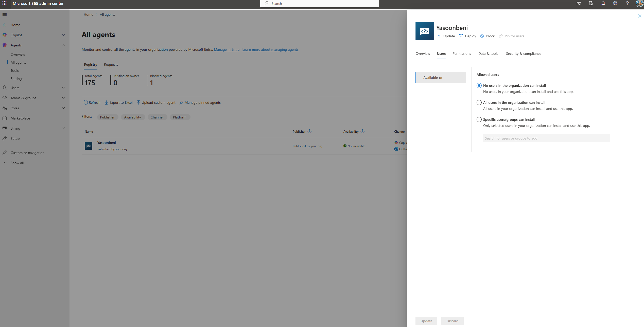Switch to the Permissions tab
This screenshot has width=644, height=327.
[462, 54]
